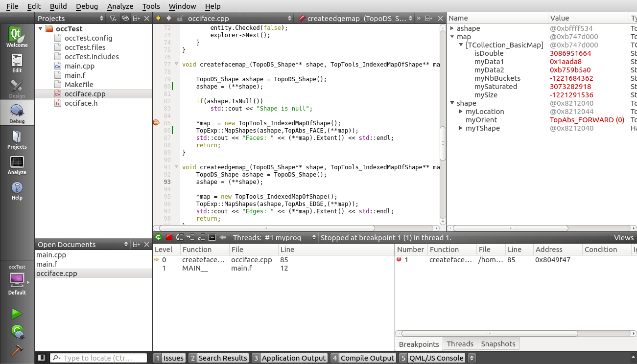Select the Debug mode icon

click(17, 113)
